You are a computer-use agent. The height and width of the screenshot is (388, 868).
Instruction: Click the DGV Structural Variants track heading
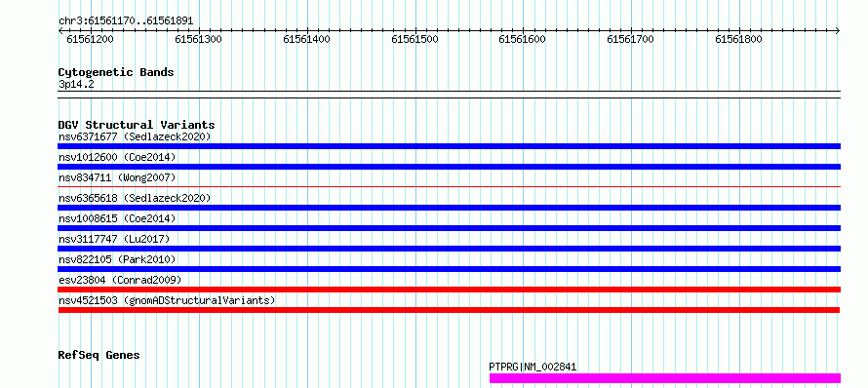137,125
